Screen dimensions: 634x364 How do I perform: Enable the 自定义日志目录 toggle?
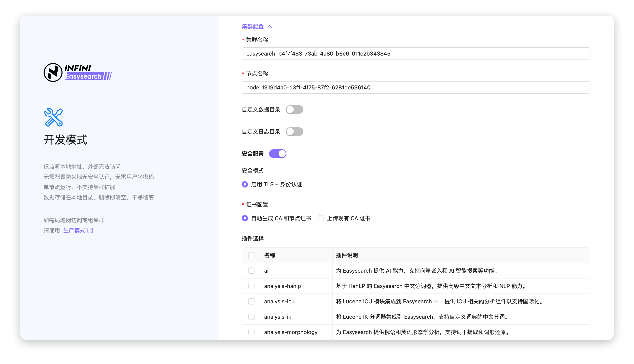pos(294,132)
